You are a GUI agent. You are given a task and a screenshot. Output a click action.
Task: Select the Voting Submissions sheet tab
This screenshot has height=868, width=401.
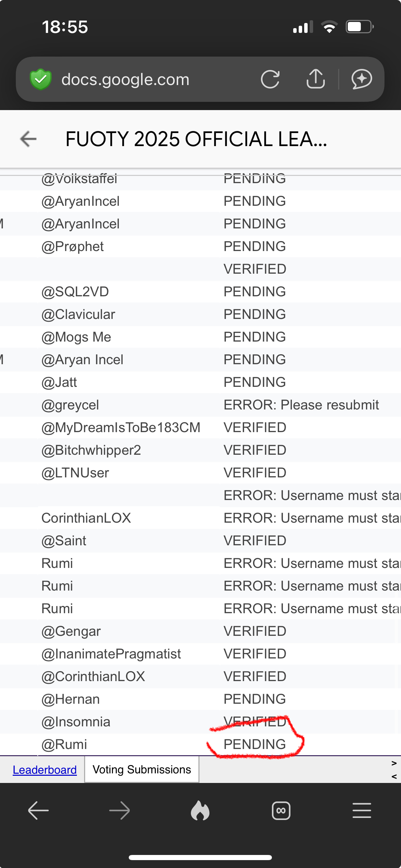[x=141, y=770]
